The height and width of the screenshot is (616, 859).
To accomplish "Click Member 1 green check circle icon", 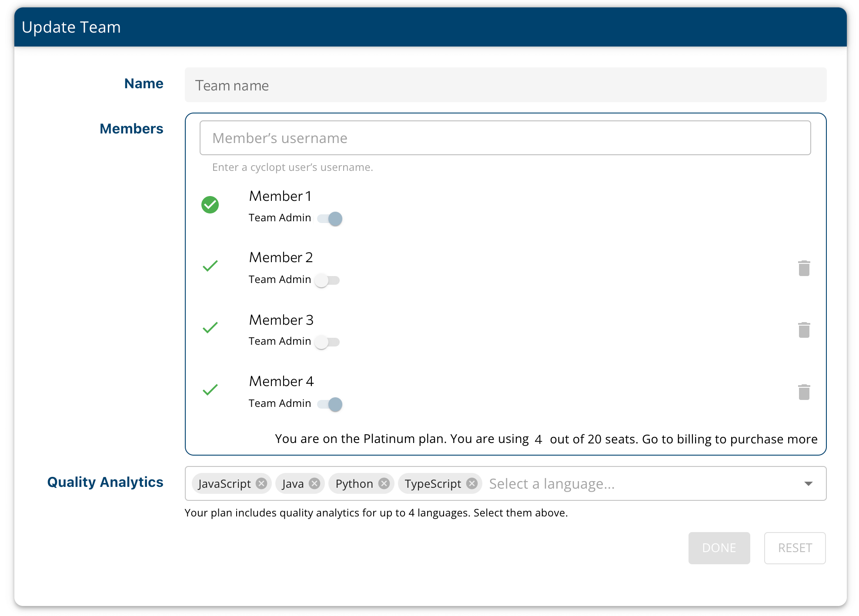I will coord(210,205).
